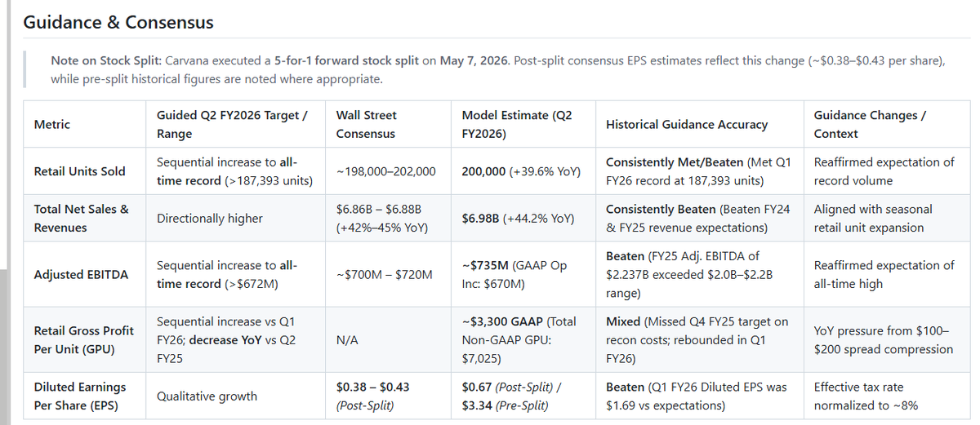Click 'Retail Gross Profit Per Unit (GPU)' label
The image size is (980, 425).
[x=84, y=339]
